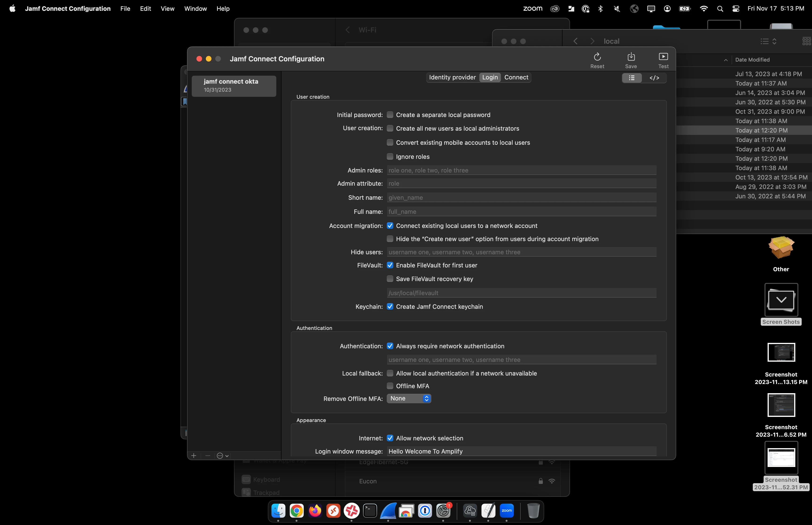812x525 pixels.
Task: Uncheck Connect existing local users to network account
Action: 390,226
